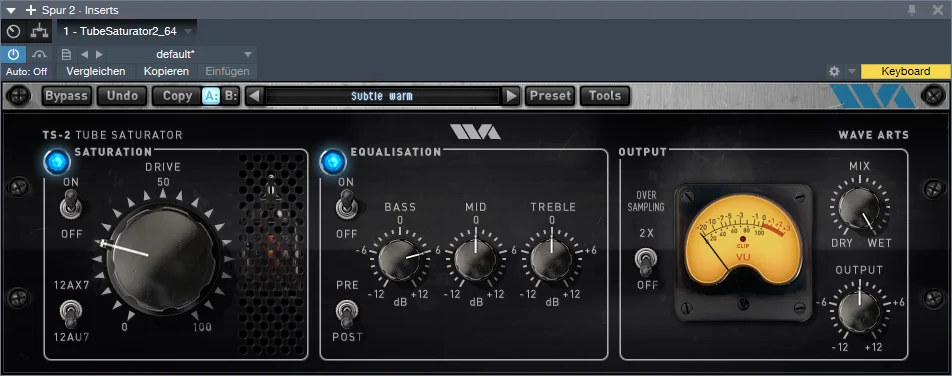Expand arrow beside gear icon
The height and width of the screenshot is (376, 952).
(852, 72)
